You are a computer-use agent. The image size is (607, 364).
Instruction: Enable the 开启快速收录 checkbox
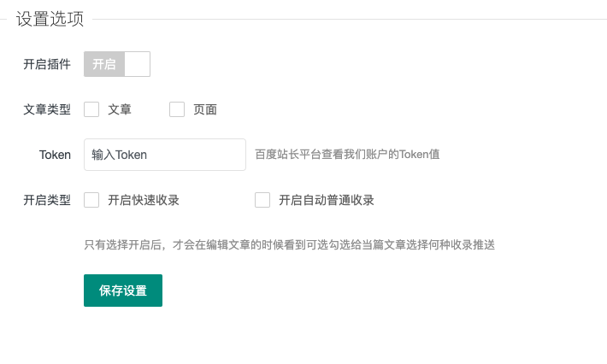(91, 200)
